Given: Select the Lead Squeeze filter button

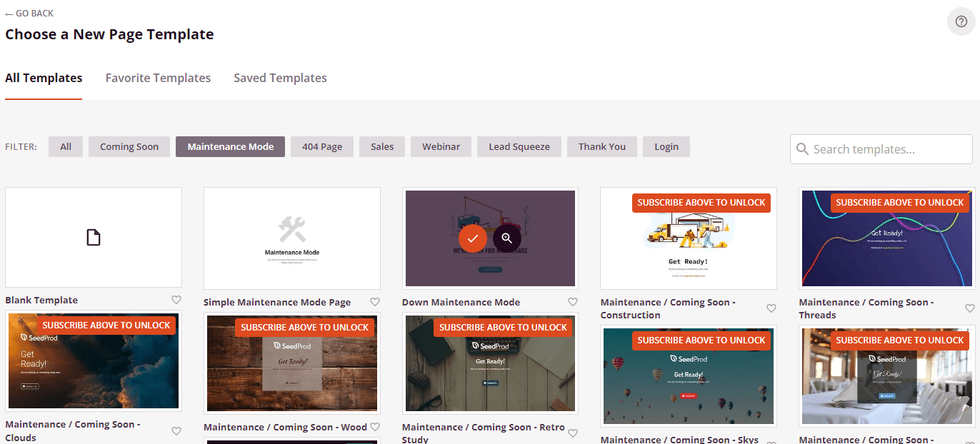Looking at the screenshot, I should click(519, 146).
